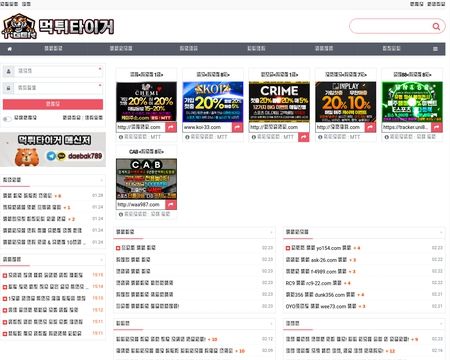Click the info icon under the INPLAY card

click(320, 137)
